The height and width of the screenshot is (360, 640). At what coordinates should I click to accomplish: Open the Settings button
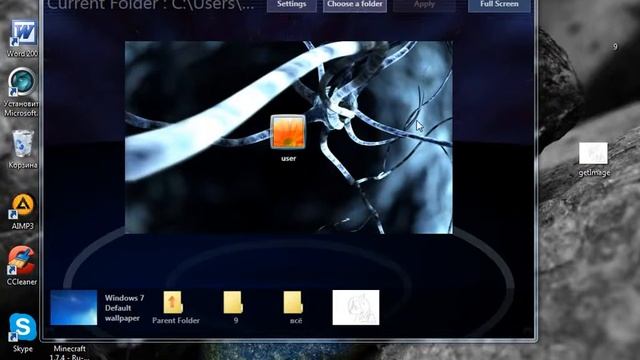tap(291, 5)
